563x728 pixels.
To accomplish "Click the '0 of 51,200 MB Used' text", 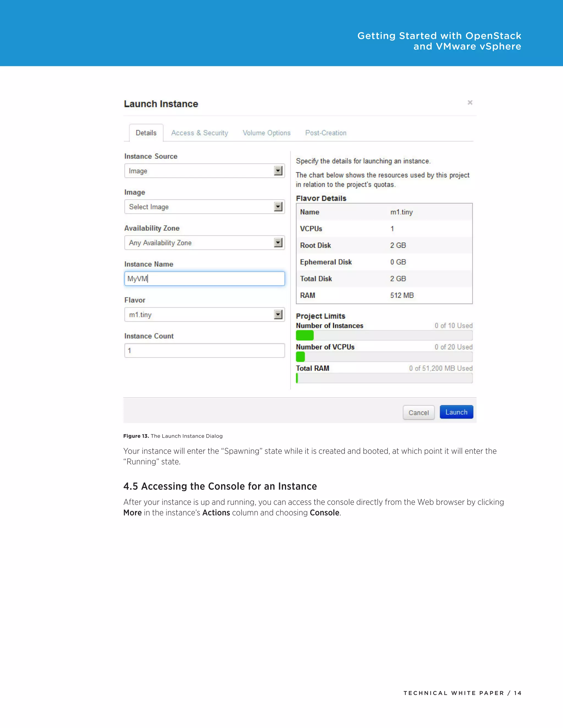I will click(441, 368).
